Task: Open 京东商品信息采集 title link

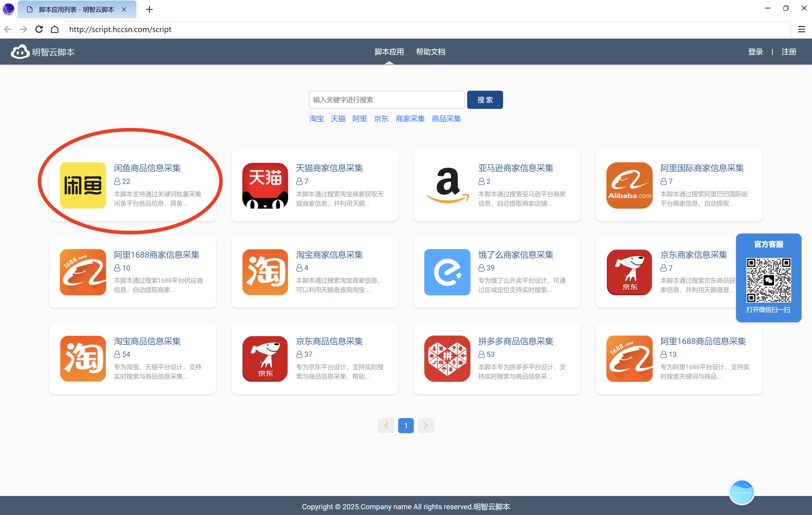Action: [329, 341]
